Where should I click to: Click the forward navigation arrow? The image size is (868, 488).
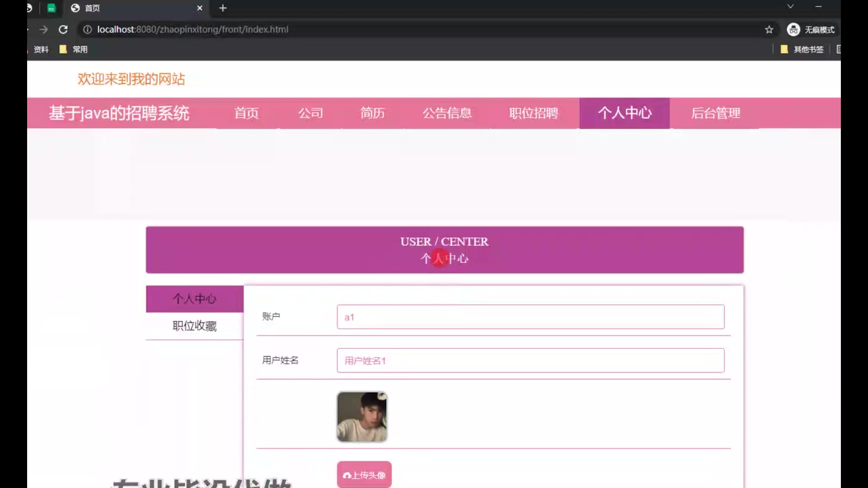[43, 29]
